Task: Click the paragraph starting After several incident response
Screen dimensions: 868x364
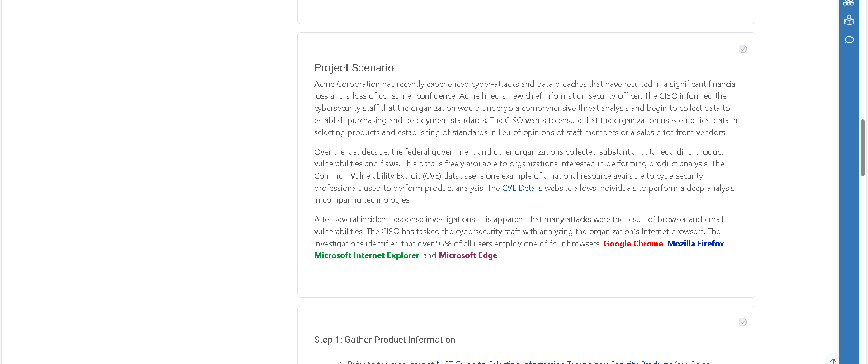Action: [520, 237]
